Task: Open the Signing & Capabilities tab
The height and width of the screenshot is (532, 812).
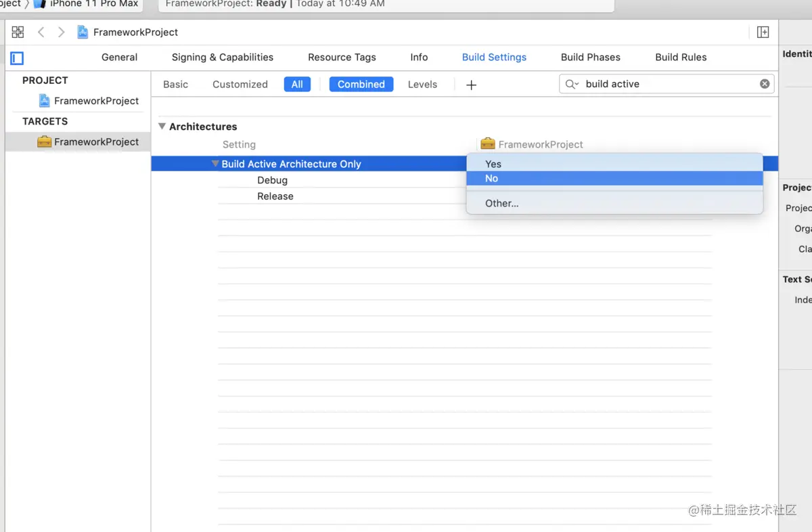Action: click(x=223, y=58)
